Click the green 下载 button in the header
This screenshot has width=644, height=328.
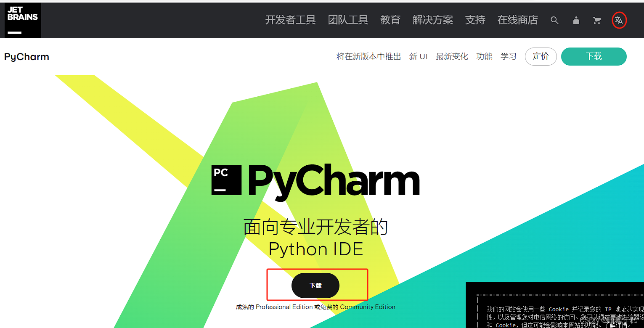click(x=594, y=56)
